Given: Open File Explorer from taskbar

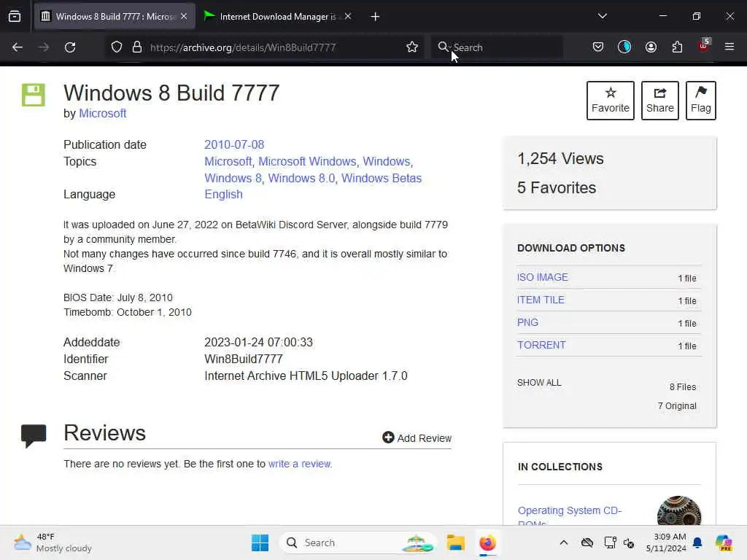Looking at the screenshot, I should point(455,542).
